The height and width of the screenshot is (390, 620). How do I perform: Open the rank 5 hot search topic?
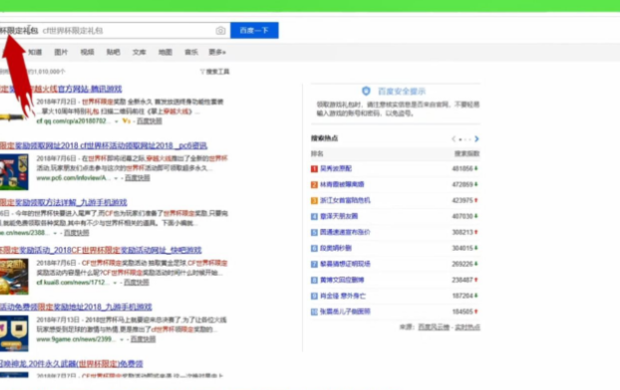(345, 232)
